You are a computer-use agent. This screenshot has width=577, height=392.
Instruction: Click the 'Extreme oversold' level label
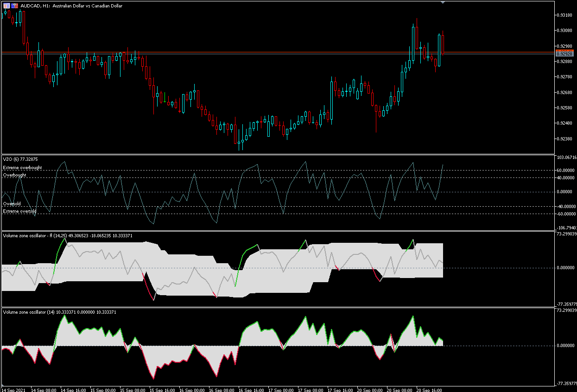point(19,211)
